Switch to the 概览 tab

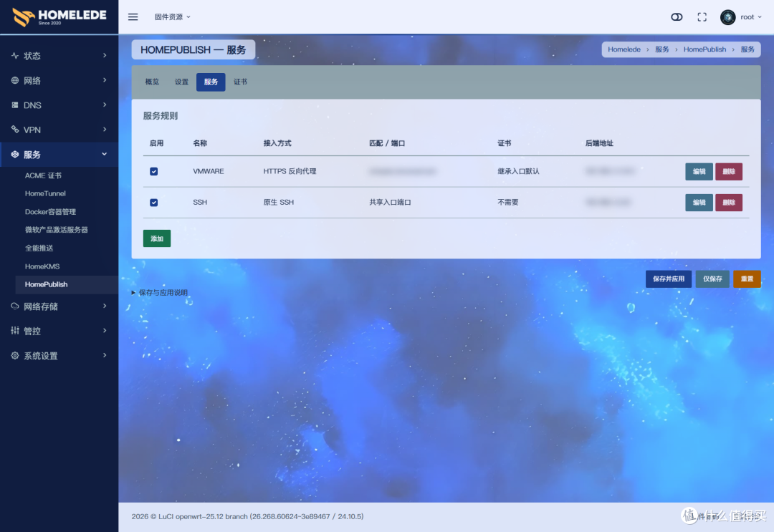tap(152, 82)
